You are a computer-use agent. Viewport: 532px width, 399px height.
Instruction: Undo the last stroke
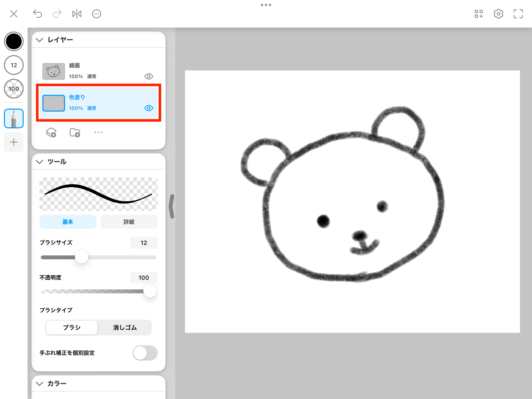(x=37, y=14)
